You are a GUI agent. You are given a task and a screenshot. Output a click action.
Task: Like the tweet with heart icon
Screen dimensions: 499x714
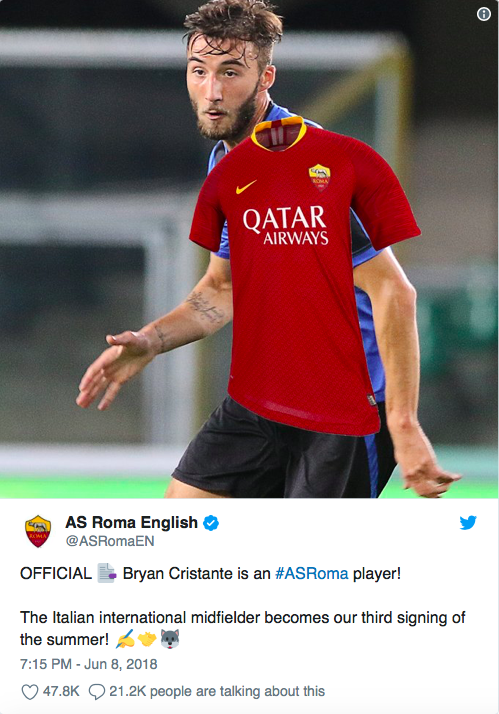point(30,692)
